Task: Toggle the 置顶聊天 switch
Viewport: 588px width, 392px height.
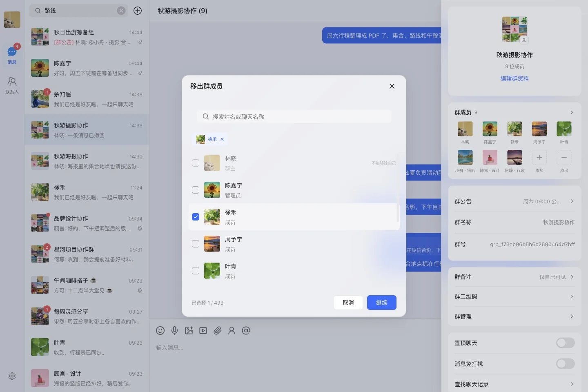Action: (565, 343)
